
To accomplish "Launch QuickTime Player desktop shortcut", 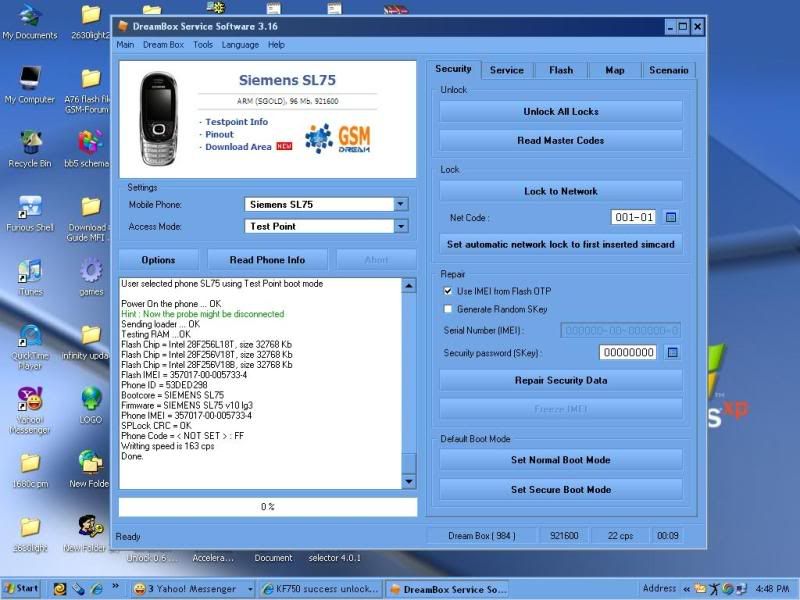I will [30, 347].
